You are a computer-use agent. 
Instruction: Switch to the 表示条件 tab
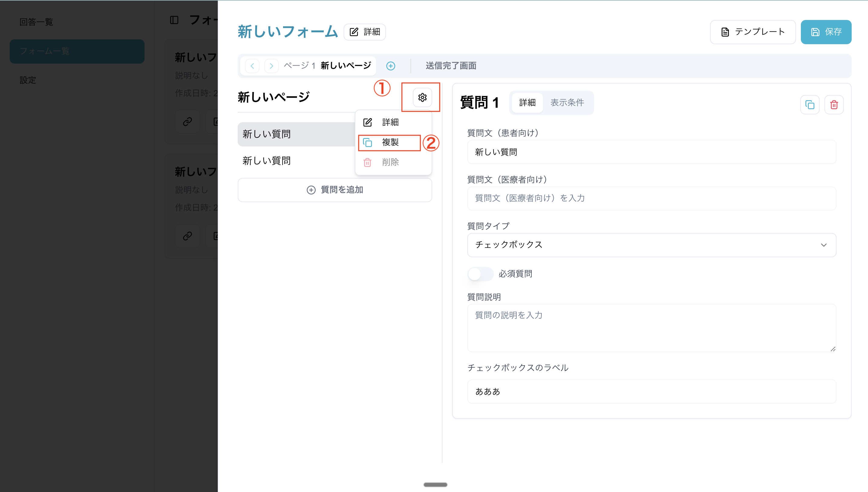(567, 102)
